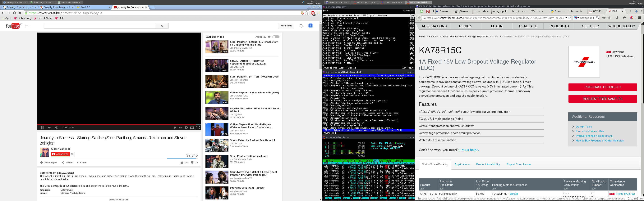Screen dimensions: 644x201
Task: Mute the video with speaker icon
Action: coord(56,128)
